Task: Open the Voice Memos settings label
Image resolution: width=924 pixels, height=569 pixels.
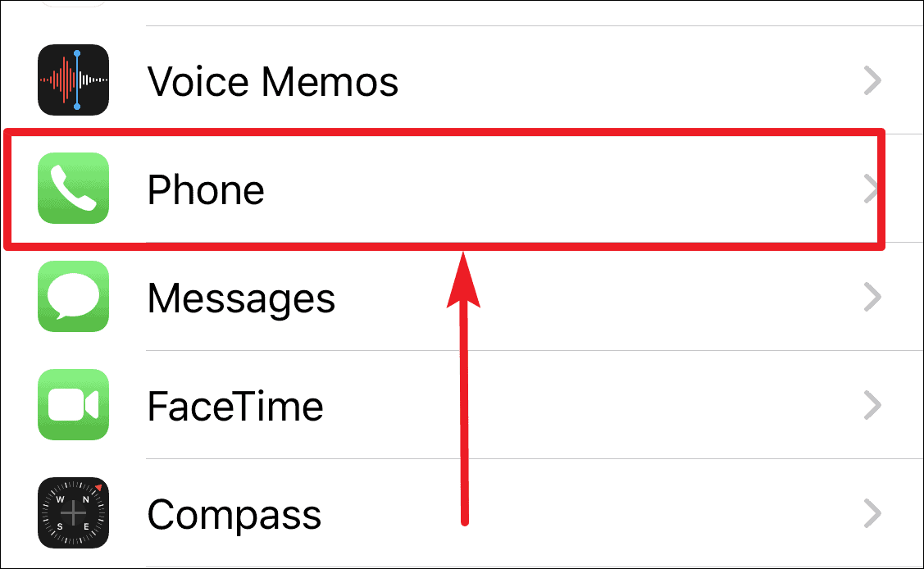Action: 273,81
